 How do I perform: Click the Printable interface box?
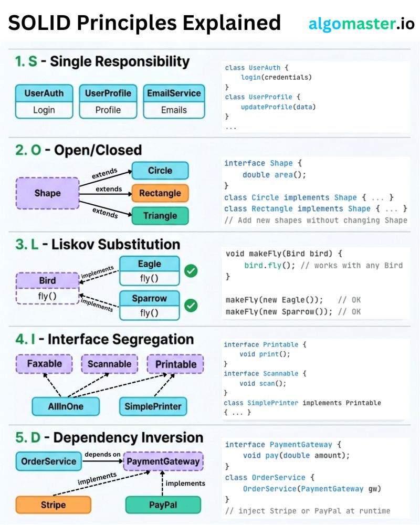176,364
